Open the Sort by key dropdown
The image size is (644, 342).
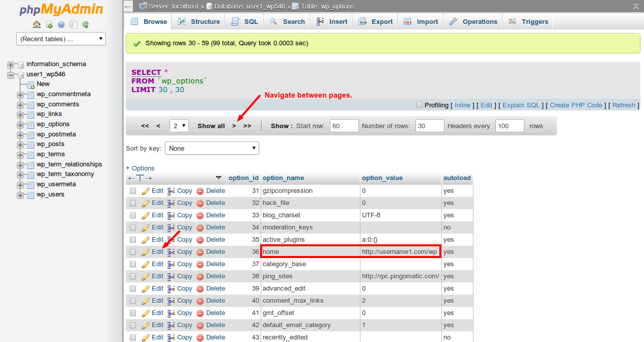[x=212, y=148]
